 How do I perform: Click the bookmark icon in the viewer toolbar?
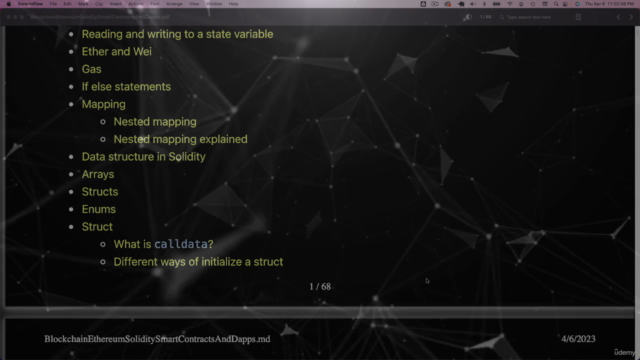pos(578,17)
